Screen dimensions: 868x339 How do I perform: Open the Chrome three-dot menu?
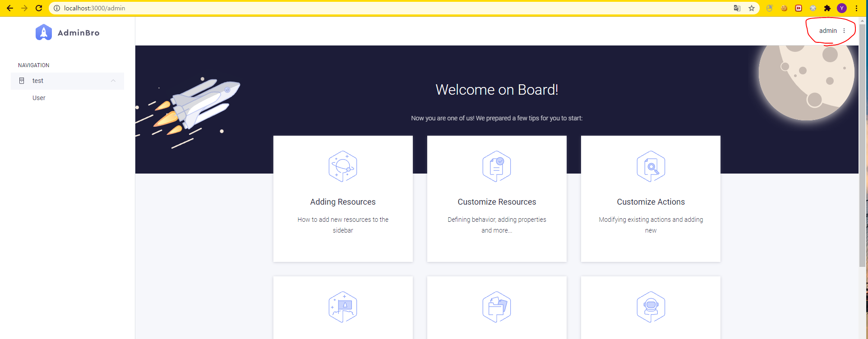[x=856, y=8]
